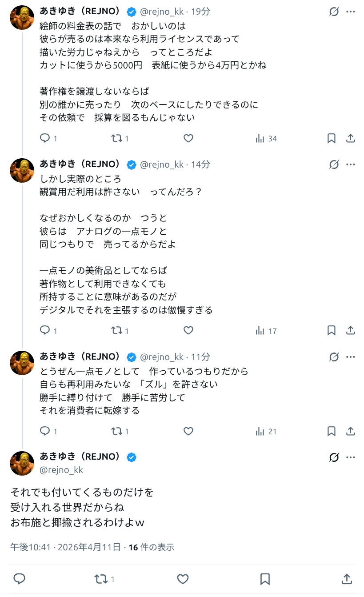Viewport: 364px width, 597px height.
Task: Share the first tweet (19分)
Action: (351, 139)
